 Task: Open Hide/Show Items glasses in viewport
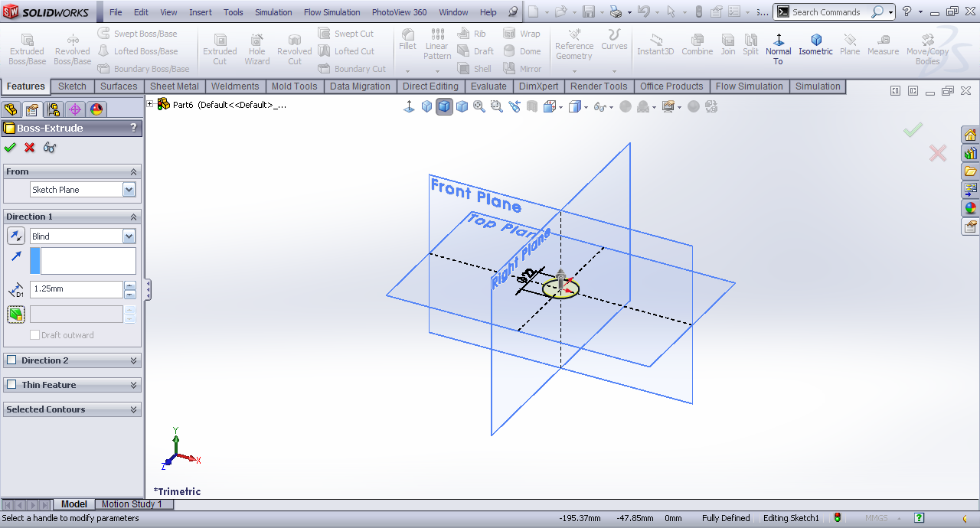[x=600, y=107]
